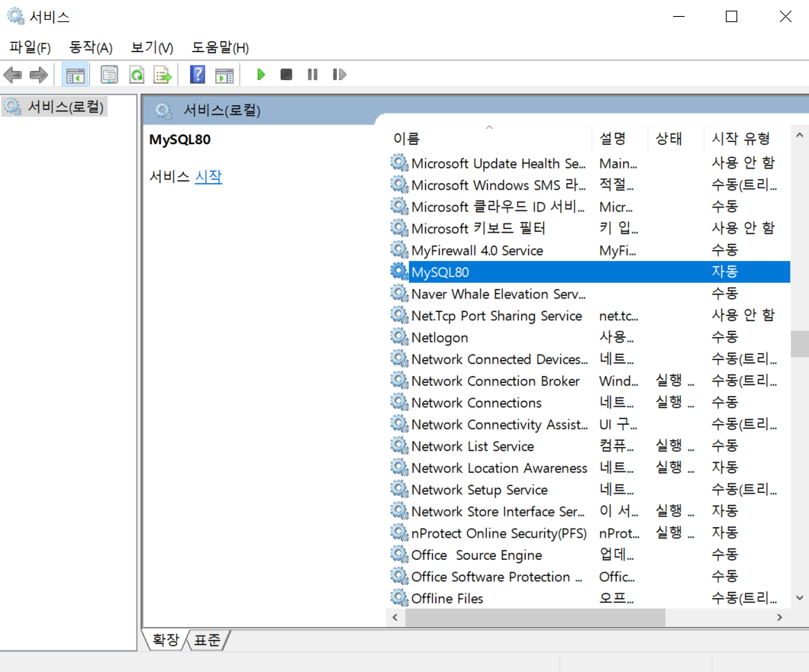Screen dimensions: 809x672
Task: Sort by the 시작 유형 column header
Action: coord(746,138)
